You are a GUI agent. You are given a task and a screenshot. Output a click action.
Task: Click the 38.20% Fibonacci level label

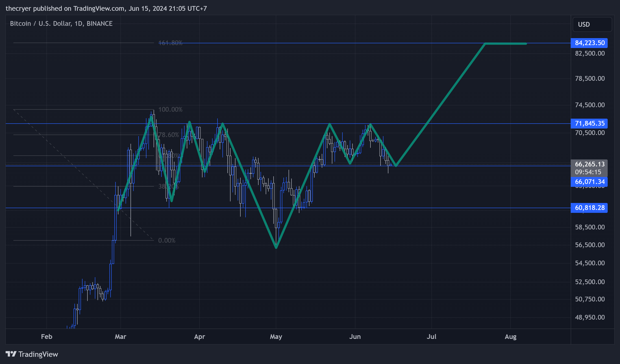[x=169, y=187]
